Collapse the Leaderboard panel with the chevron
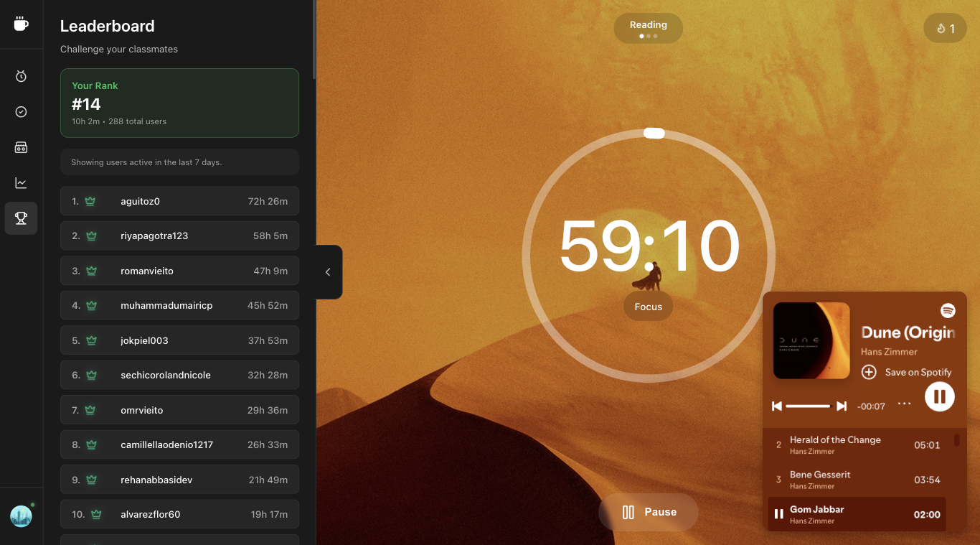 328,272
